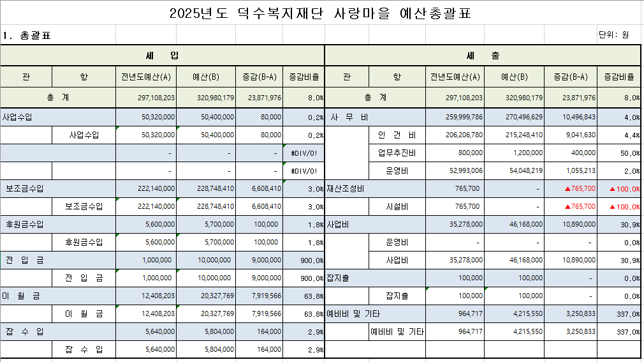This screenshot has height=362, width=644.
Task: Click the cell with value 1,055,213
Action: click(570, 171)
